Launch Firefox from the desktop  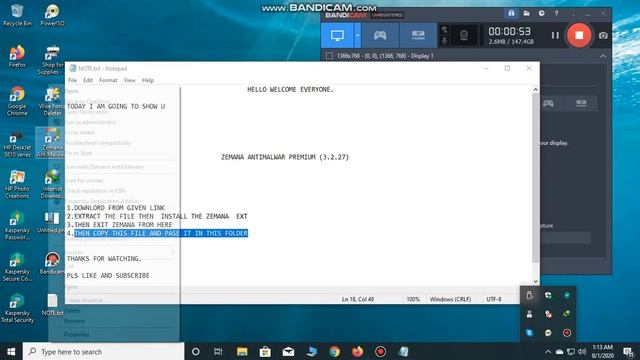coord(17,56)
